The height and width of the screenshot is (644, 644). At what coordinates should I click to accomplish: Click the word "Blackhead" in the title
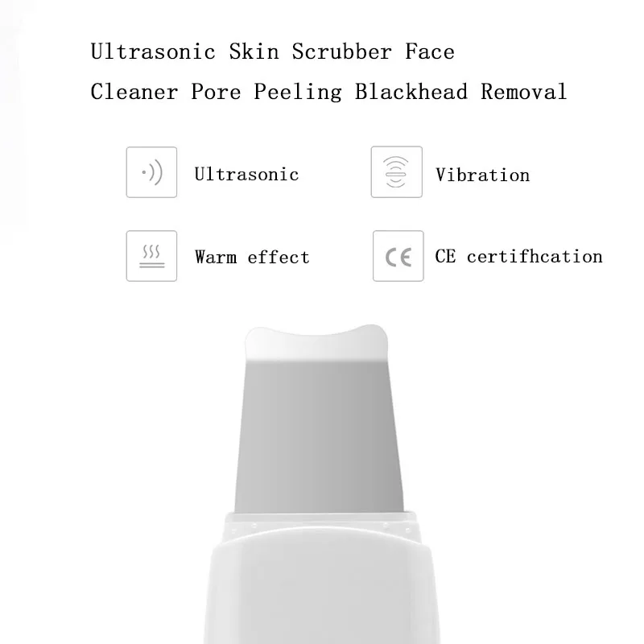coord(411,91)
